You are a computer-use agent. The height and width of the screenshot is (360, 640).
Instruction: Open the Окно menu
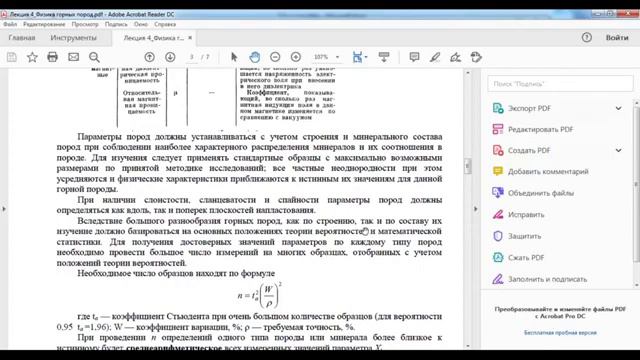(x=141, y=24)
